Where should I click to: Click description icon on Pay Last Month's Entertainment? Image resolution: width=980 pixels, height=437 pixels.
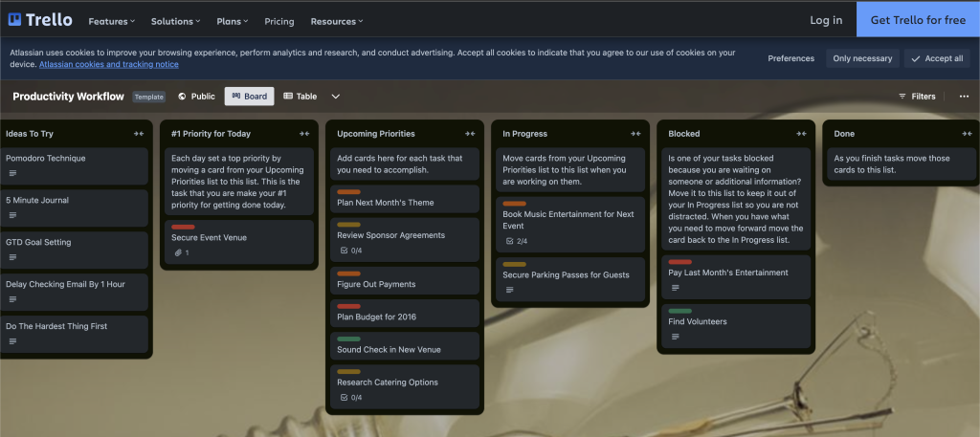pyautogui.click(x=676, y=288)
